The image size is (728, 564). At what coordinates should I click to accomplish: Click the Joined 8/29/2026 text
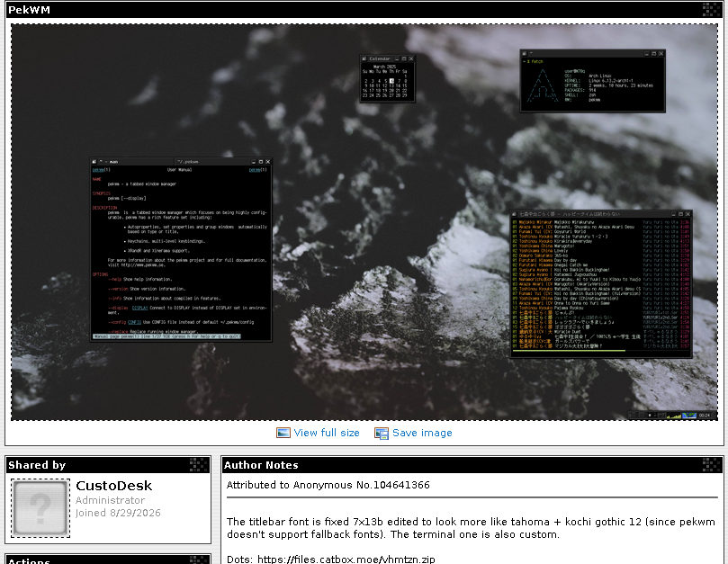[118, 513]
